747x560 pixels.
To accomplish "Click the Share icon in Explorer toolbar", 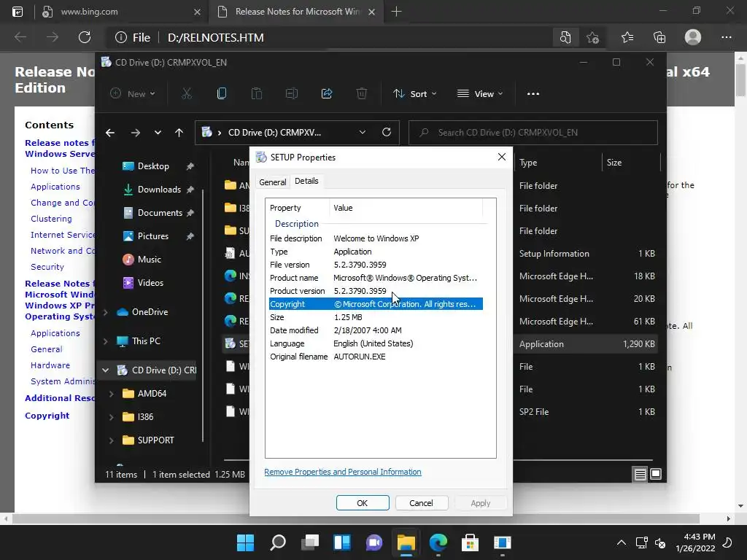I will coord(327,94).
